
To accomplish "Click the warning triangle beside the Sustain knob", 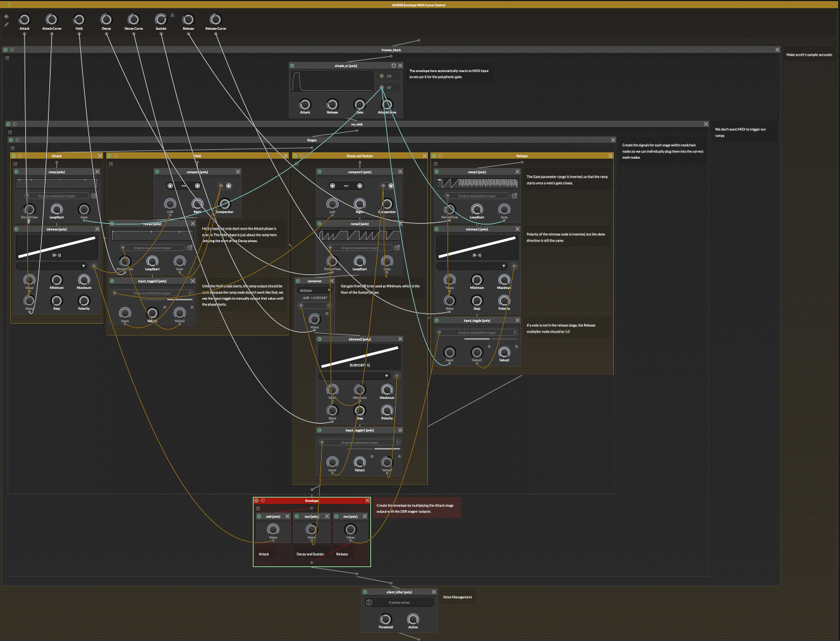I will [173, 15].
